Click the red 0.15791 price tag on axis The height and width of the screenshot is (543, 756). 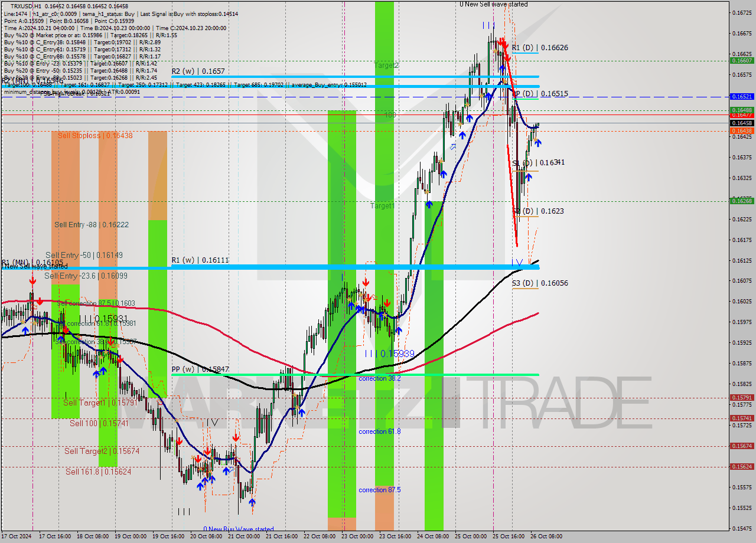pos(742,397)
